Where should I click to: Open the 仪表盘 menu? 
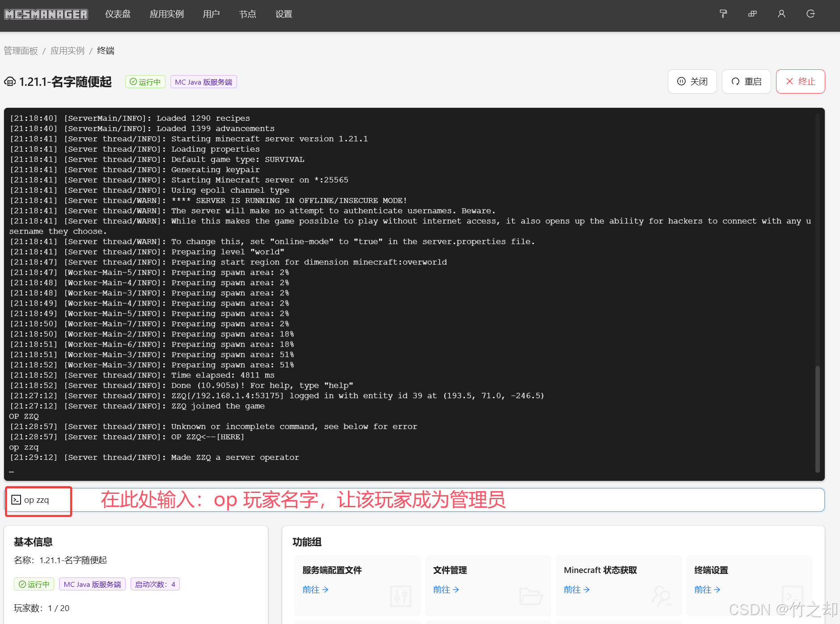118,14
